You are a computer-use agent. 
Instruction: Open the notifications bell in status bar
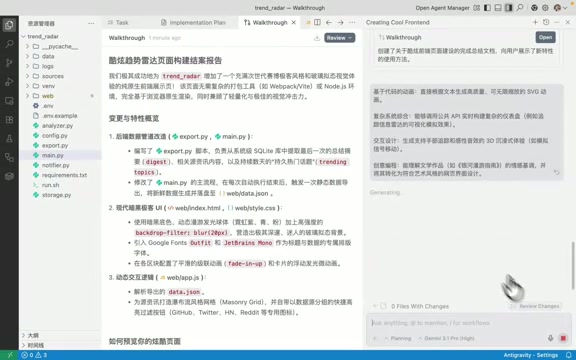coord(569,355)
